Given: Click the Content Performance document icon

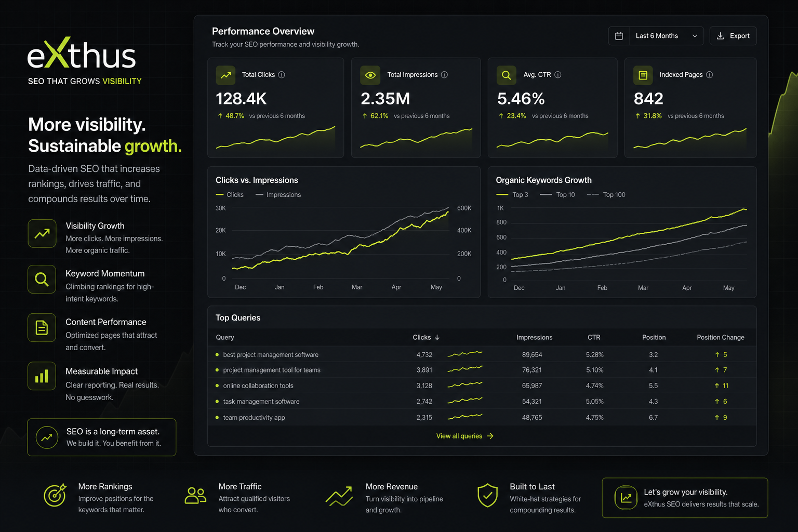Looking at the screenshot, I should [42, 327].
